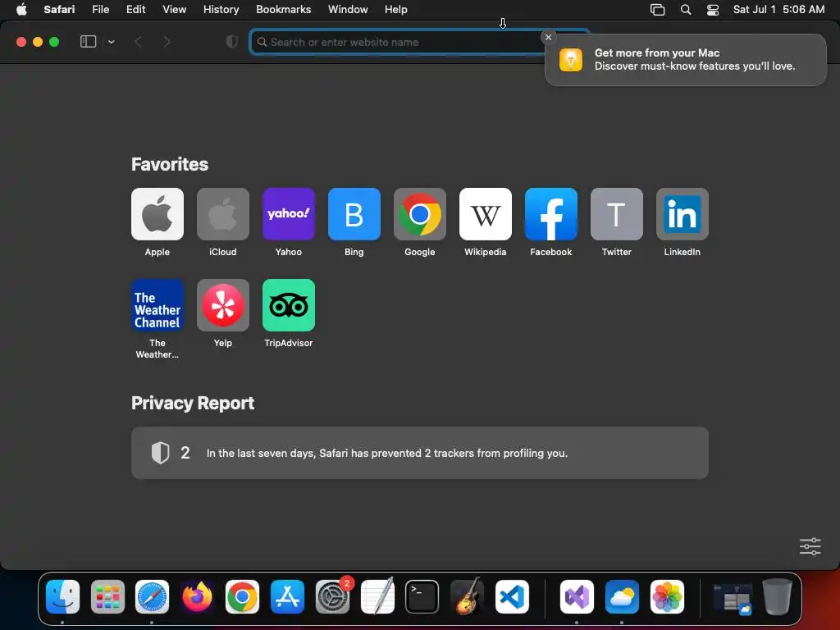840x630 pixels.
Task: Open the Wikipedia favorite
Action: [x=486, y=214]
